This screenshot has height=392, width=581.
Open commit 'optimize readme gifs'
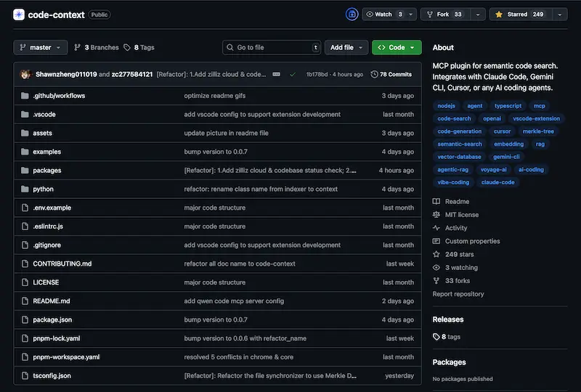(214, 96)
